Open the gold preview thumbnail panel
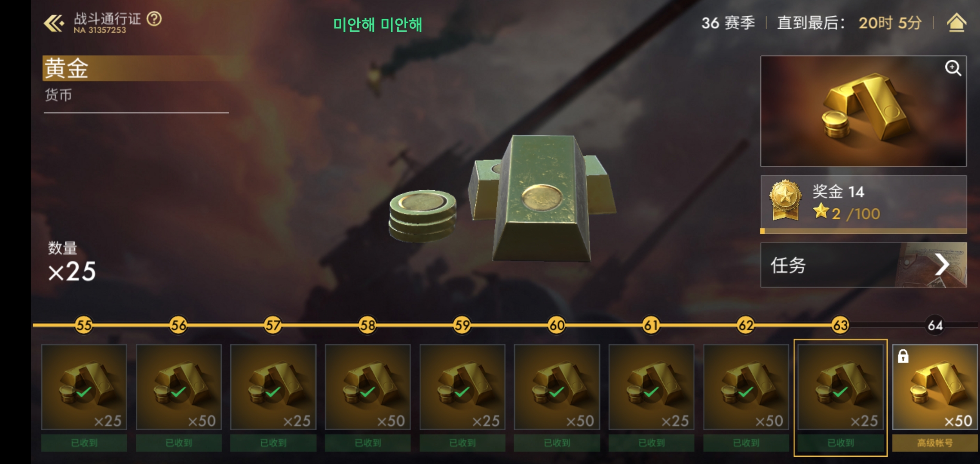 [x=864, y=111]
